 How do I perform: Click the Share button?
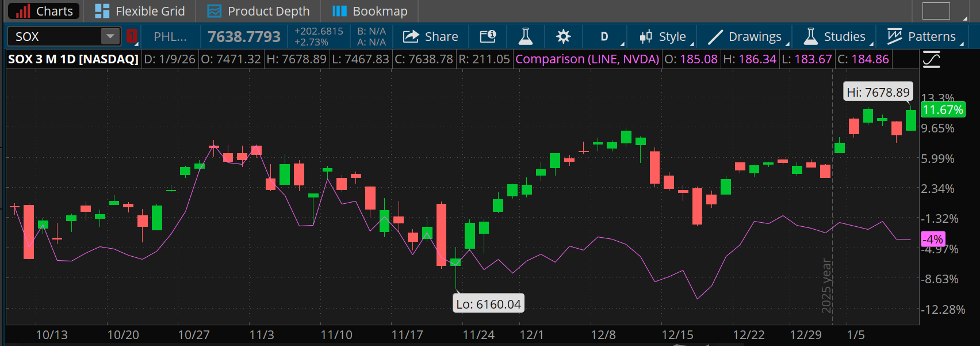430,37
